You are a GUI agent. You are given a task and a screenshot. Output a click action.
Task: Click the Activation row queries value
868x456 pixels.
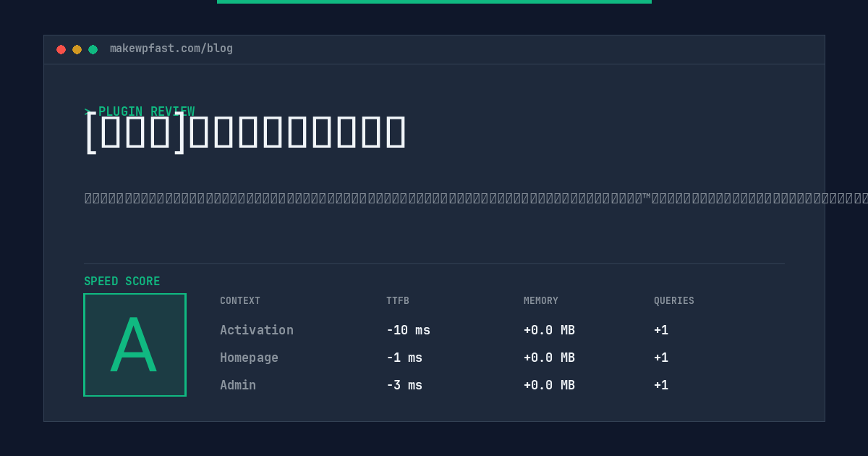661,330
